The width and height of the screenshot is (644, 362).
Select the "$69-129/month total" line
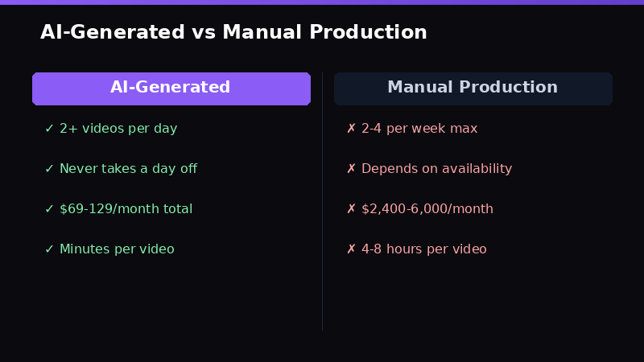(x=126, y=209)
